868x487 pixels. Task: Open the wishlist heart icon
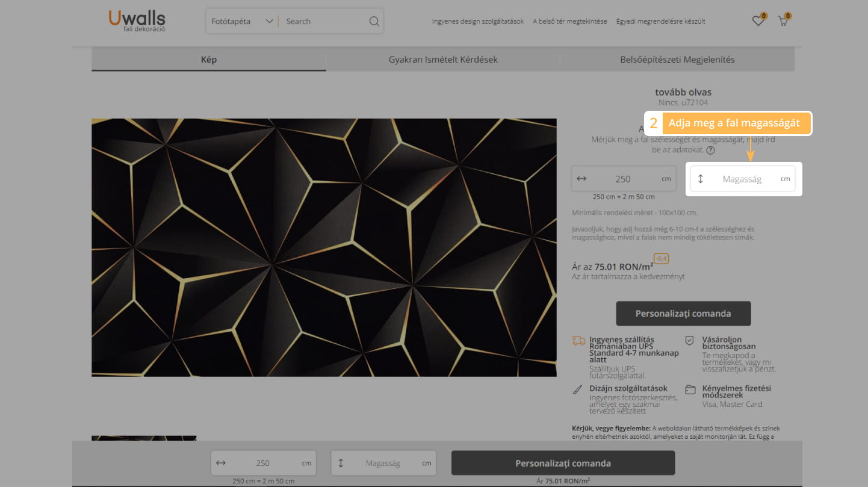[x=758, y=21]
